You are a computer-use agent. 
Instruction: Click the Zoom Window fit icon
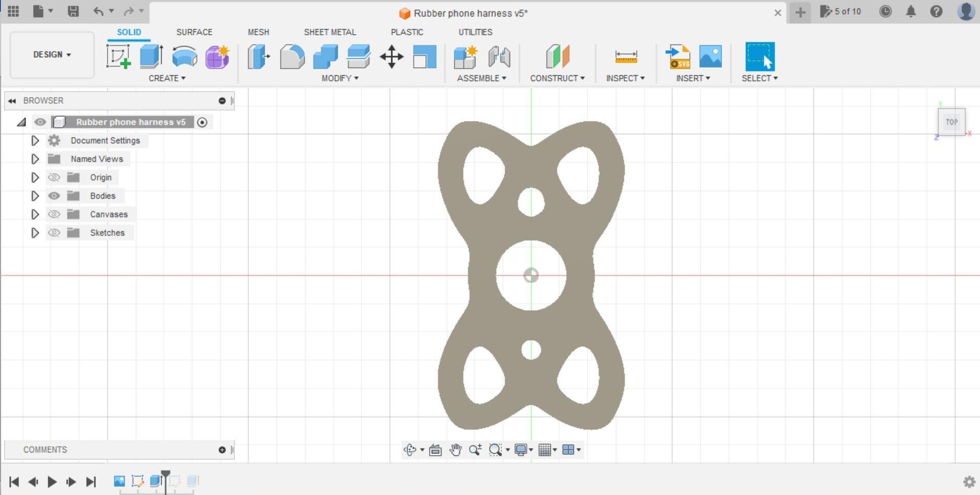pos(495,450)
